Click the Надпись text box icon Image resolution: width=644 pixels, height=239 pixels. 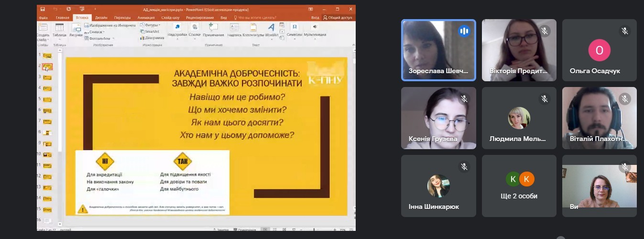click(234, 29)
